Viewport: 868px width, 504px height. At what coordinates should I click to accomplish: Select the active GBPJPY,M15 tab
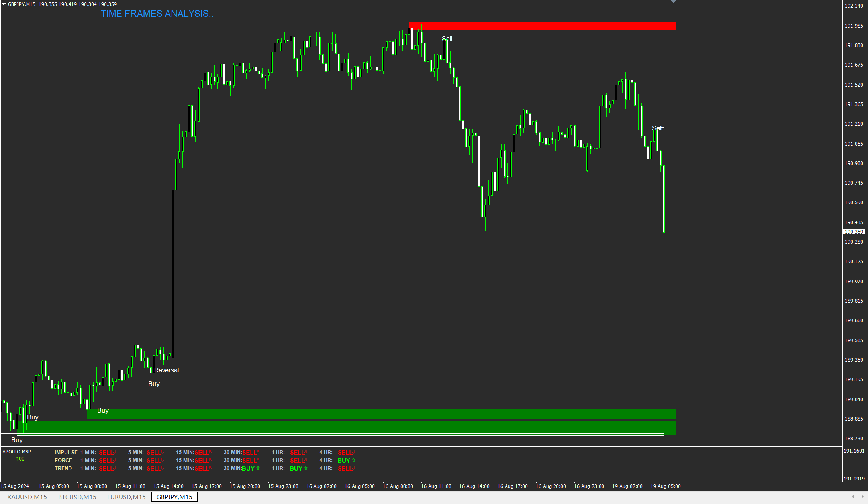click(174, 497)
